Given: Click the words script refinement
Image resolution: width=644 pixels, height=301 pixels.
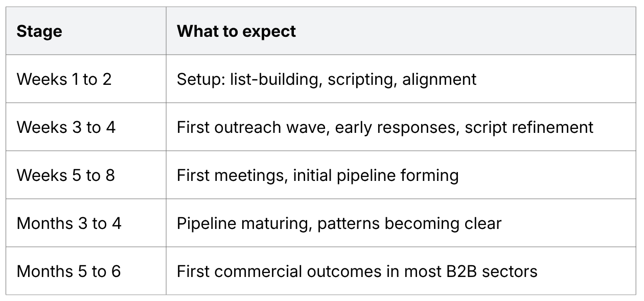Looking at the screenshot, I should tap(529, 127).
